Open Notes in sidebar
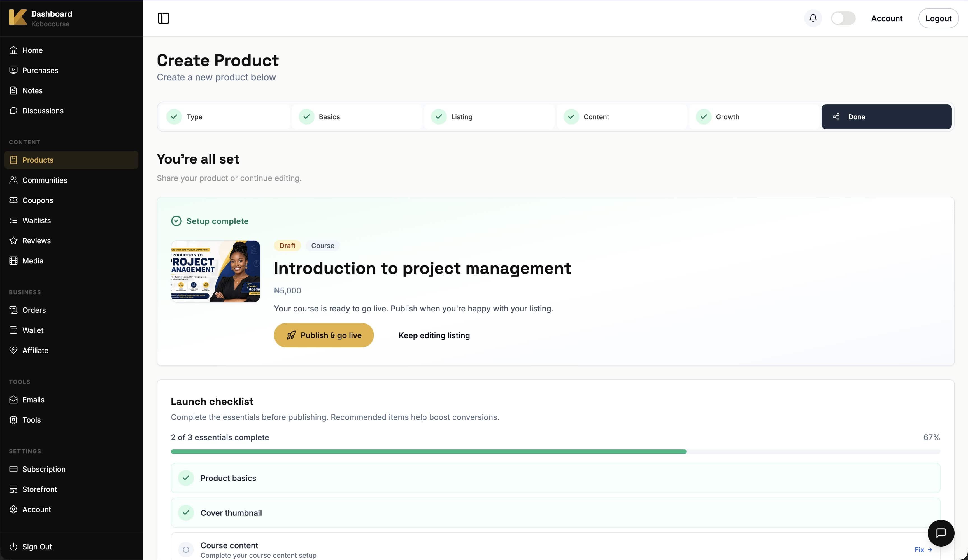Screen dimensions: 968x560 [71, 91]
